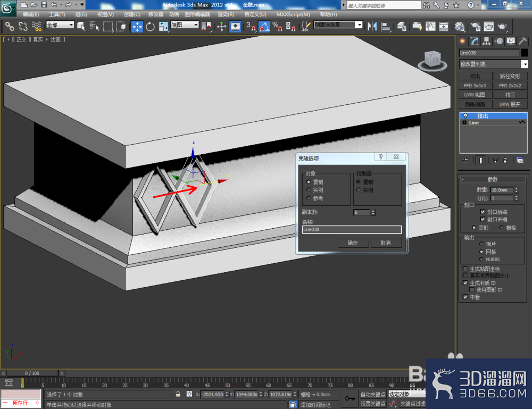Select Rectangular Selection Region tool
532x409 pixels.
(x=107, y=27)
